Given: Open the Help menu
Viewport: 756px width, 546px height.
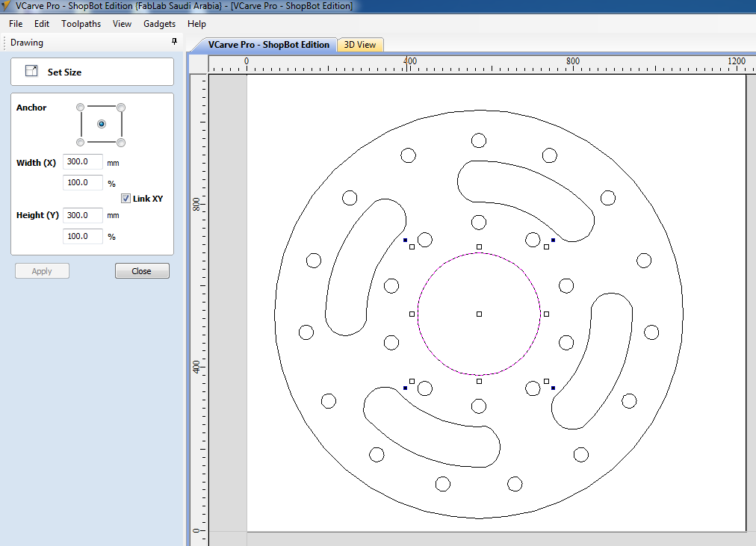Looking at the screenshot, I should 196,24.
